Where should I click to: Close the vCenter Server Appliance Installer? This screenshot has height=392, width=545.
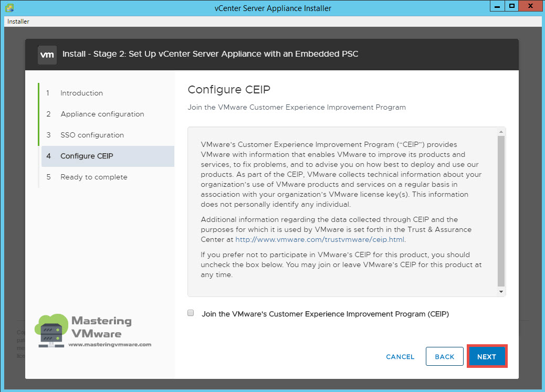click(530, 6)
